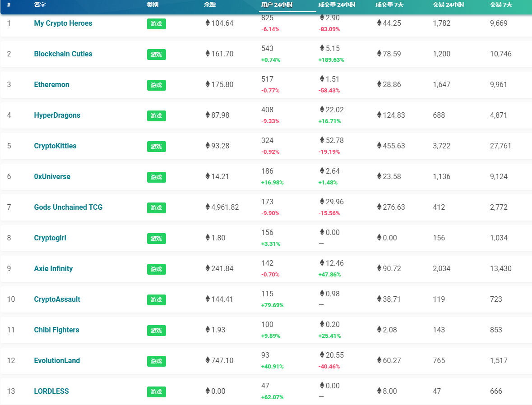Click the 游戏 tag for CryptoAssault
532x405 pixels.
coord(157,300)
